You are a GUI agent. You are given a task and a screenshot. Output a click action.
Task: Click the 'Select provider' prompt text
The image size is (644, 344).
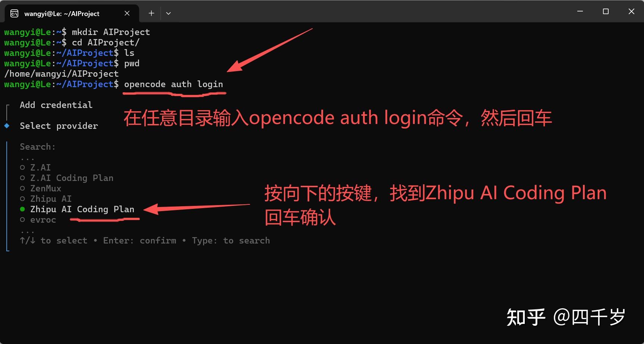59,126
